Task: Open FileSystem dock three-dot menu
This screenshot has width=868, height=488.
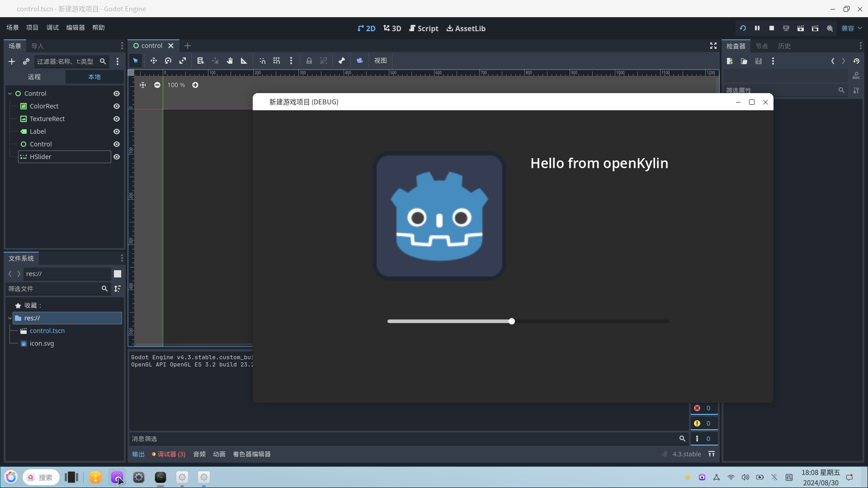Action: click(x=122, y=258)
